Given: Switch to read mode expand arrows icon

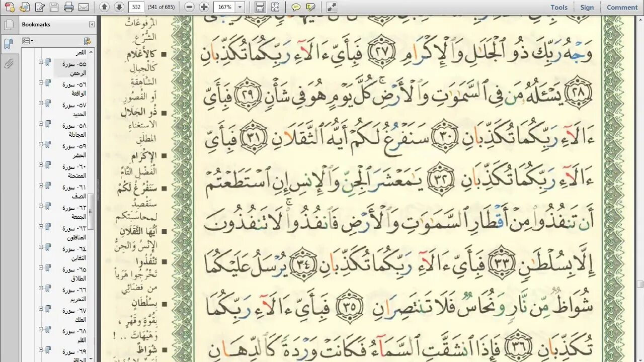Looking at the screenshot, I should pos(331,7).
